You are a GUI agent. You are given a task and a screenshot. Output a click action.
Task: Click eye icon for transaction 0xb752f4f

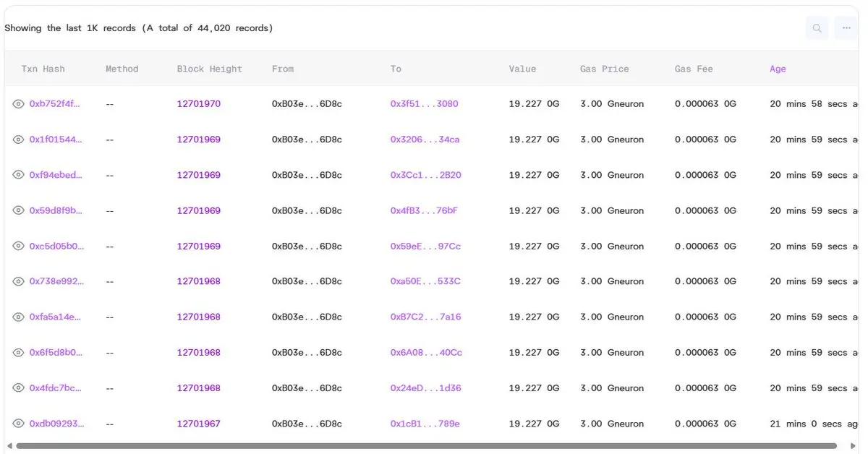(19, 104)
